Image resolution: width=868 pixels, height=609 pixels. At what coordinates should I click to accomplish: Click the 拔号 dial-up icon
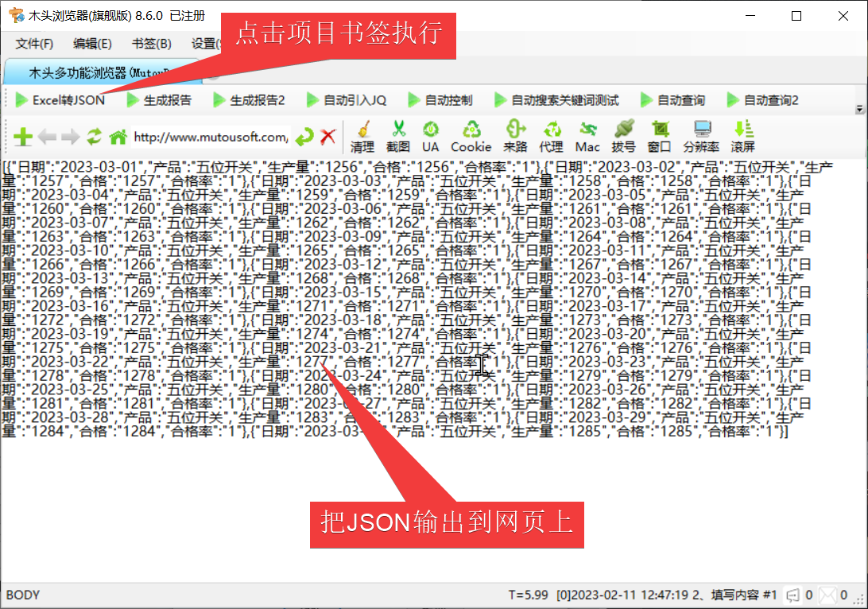[x=623, y=136]
